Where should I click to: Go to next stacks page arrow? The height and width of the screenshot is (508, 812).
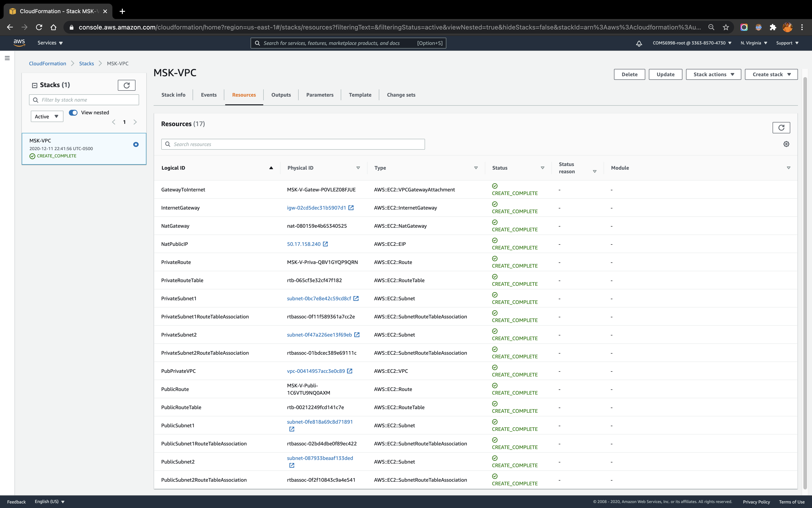click(x=135, y=122)
